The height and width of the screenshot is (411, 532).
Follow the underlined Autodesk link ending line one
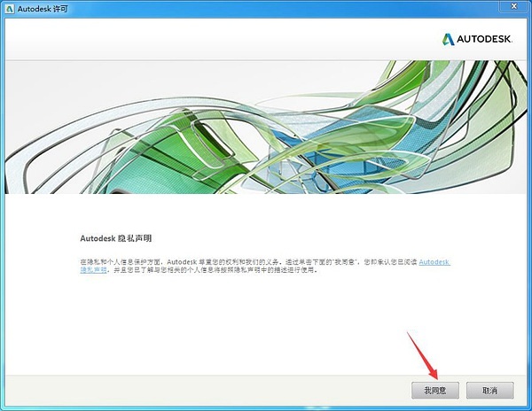[434, 262]
